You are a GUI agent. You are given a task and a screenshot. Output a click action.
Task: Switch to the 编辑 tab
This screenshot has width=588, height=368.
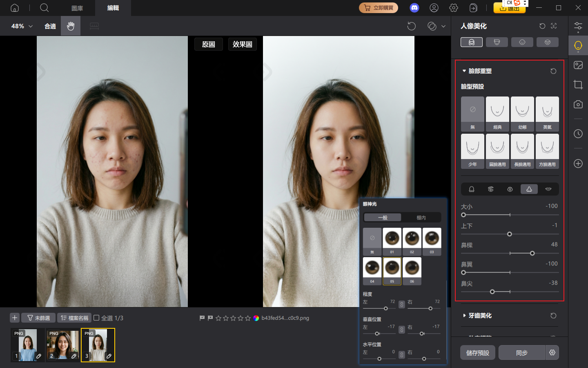click(x=113, y=8)
